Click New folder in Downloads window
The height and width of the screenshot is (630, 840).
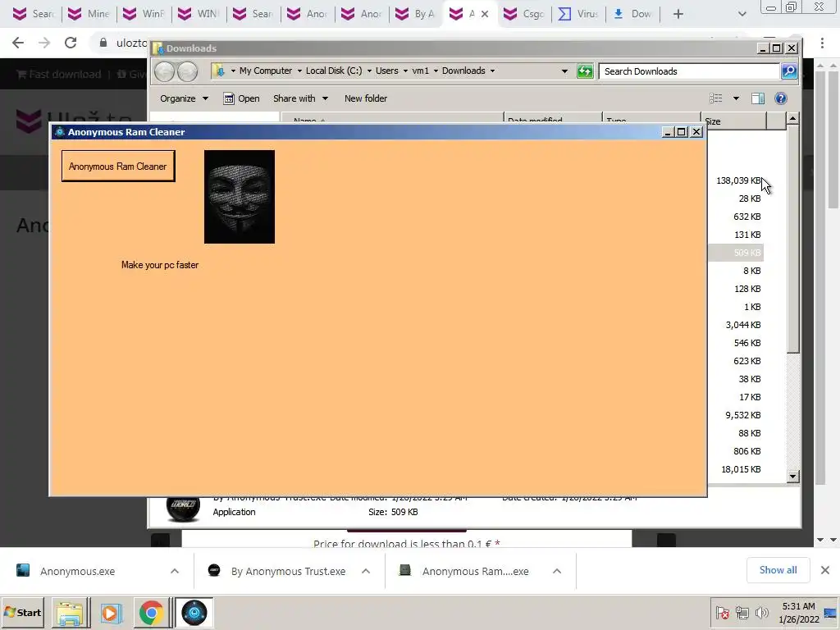tap(365, 98)
